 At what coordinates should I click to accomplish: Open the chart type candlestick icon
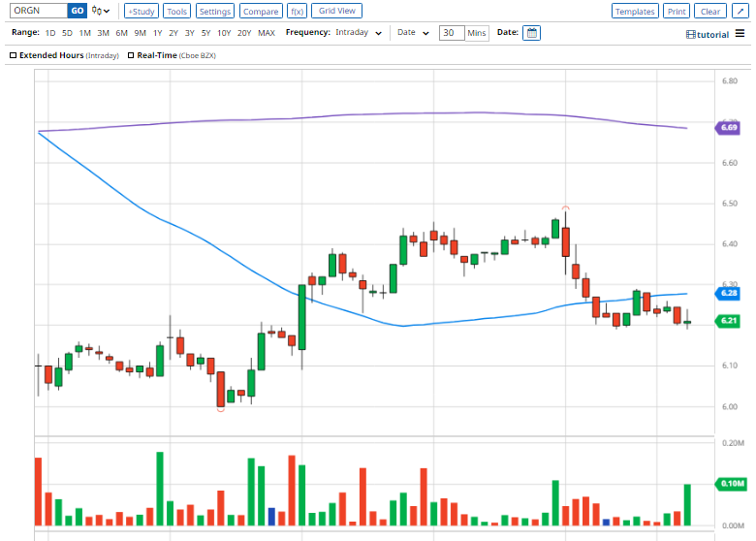[96, 11]
